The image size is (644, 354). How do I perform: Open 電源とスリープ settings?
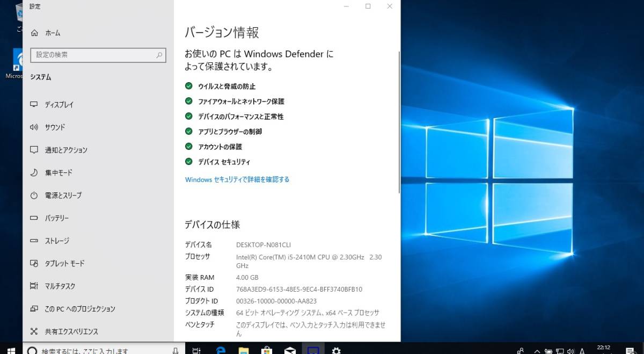click(60, 196)
